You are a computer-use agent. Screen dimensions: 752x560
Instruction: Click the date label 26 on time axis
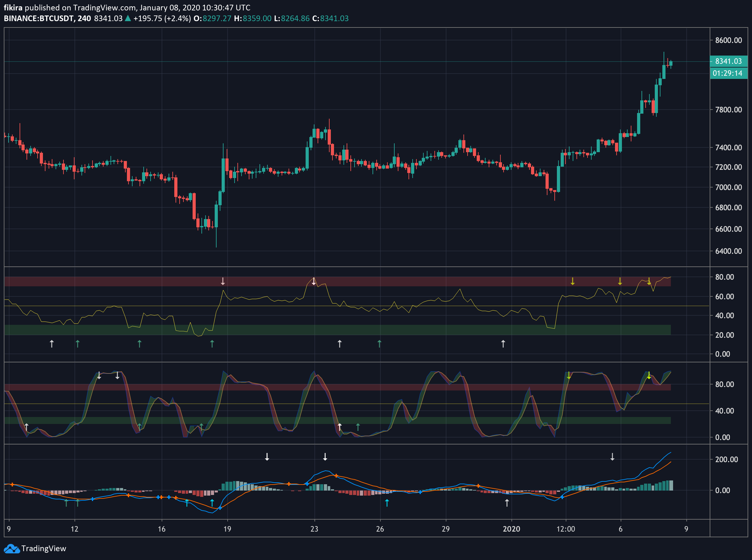(380, 529)
